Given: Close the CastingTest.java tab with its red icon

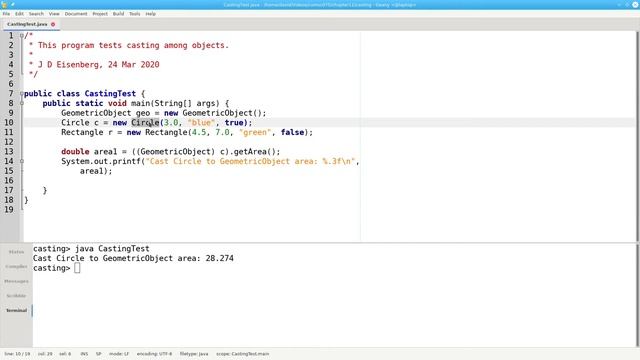Looking at the screenshot, I should [53, 24].
